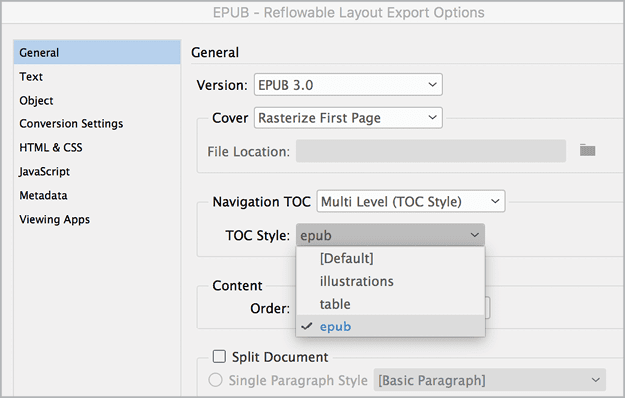Pick the table TOC style option
The image size is (625, 398).
(390, 304)
